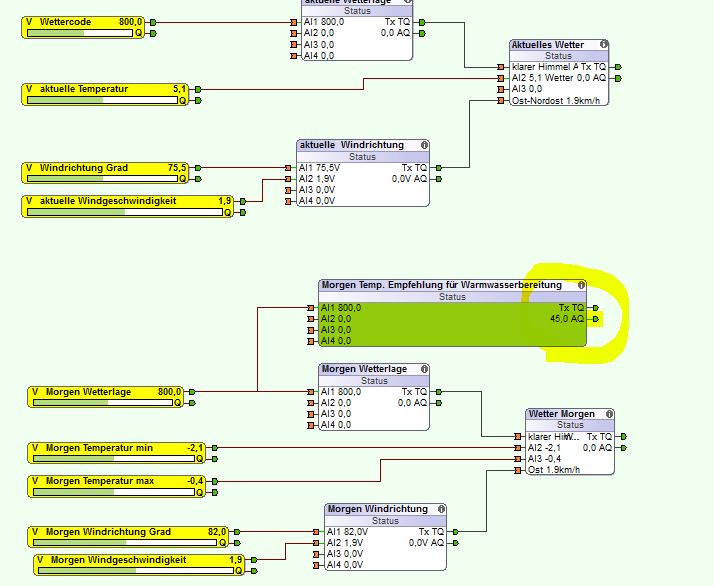714x586 pixels.
Task: Click the aktuelle Temperatur value bar
Action: pos(102,100)
